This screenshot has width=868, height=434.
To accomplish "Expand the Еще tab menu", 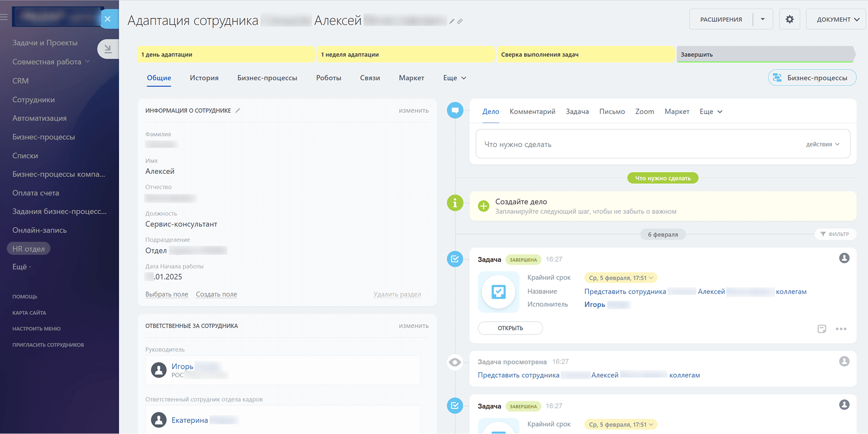I will point(454,78).
